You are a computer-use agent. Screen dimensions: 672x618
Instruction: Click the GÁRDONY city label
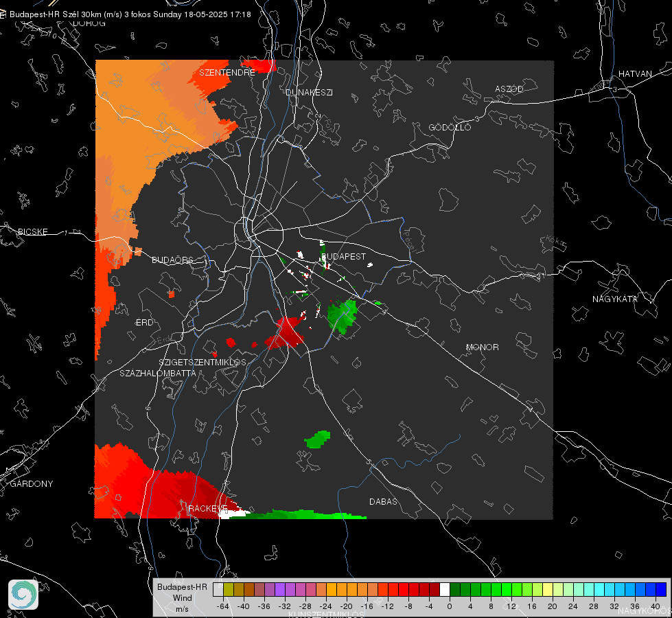pos(32,484)
